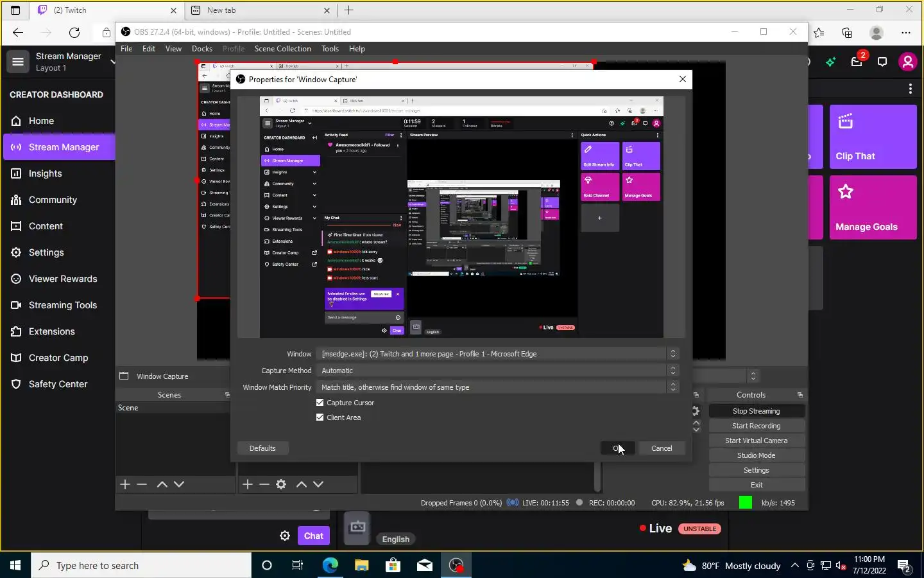This screenshot has height=578, width=924.
Task: Add a new scene with plus icon
Action: point(125,484)
